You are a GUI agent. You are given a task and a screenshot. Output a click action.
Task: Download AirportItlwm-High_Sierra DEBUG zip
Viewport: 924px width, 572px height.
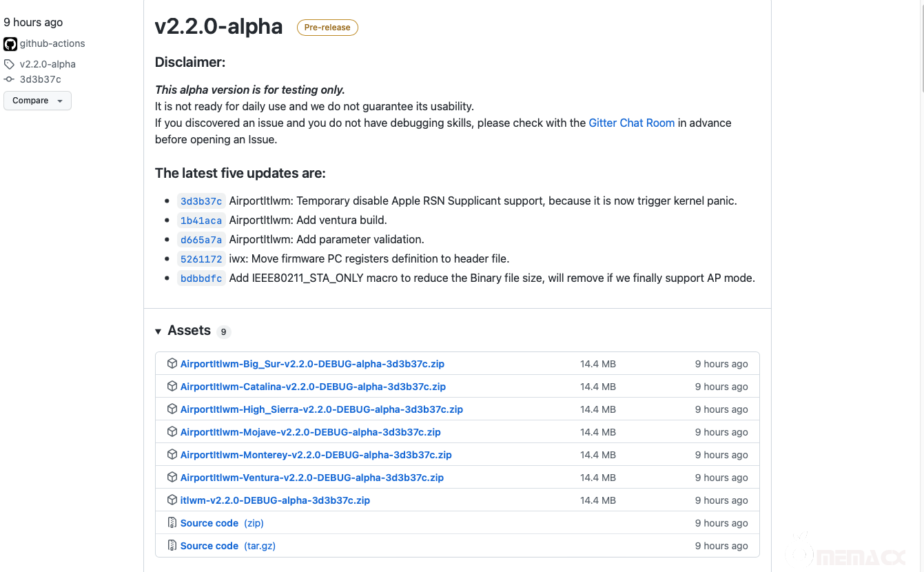point(321,409)
